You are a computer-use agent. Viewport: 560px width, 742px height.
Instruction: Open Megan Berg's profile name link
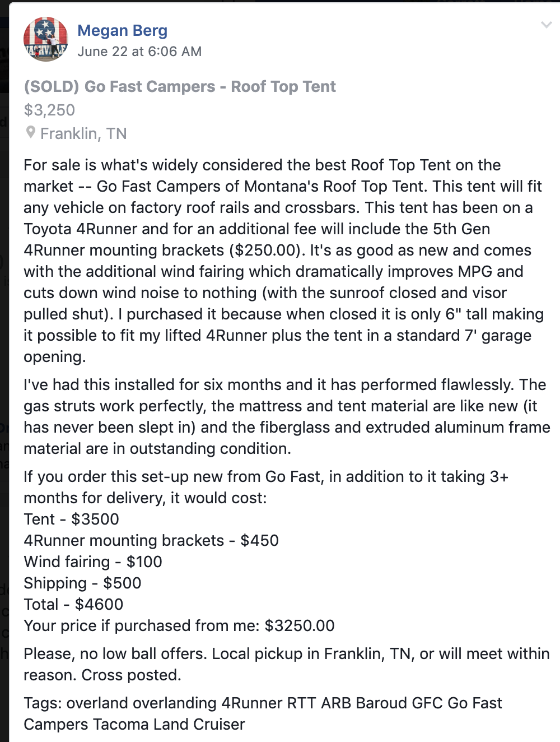tap(122, 31)
